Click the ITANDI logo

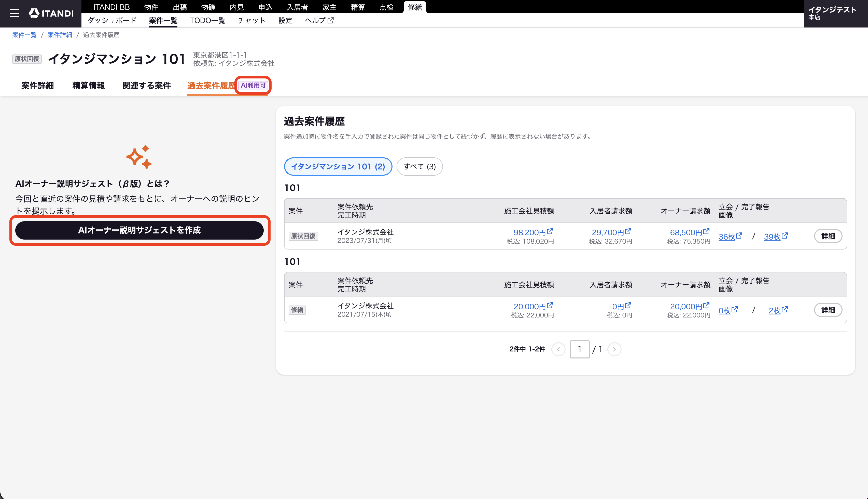point(51,13)
